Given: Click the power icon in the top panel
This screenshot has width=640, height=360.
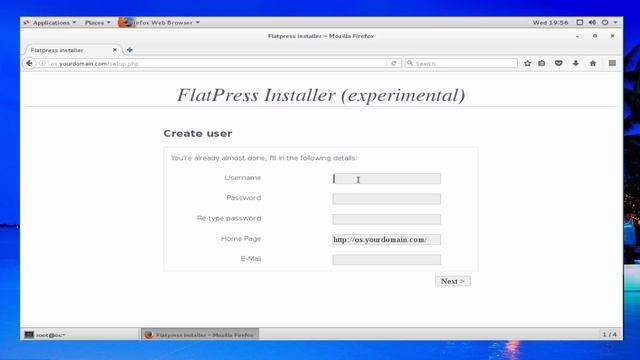Looking at the screenshot, I should pyautogui.click(x=605, y=22).
